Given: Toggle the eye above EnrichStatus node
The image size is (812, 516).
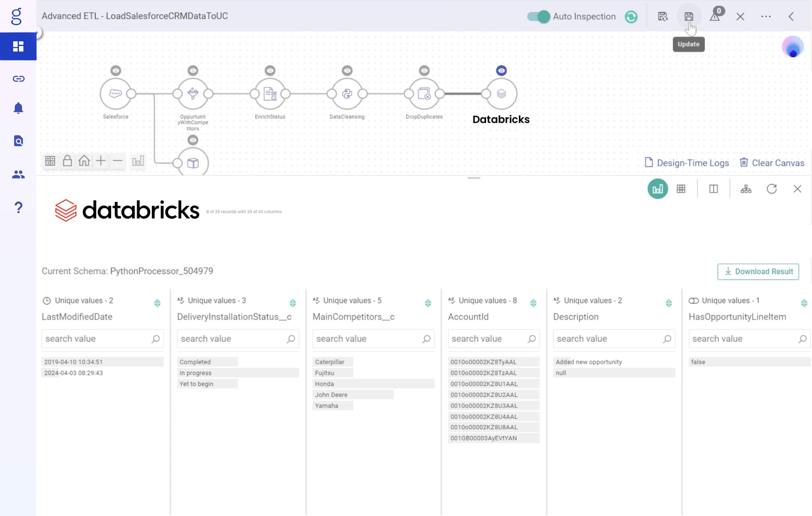Looking at the screenshot, I should 270,70.
